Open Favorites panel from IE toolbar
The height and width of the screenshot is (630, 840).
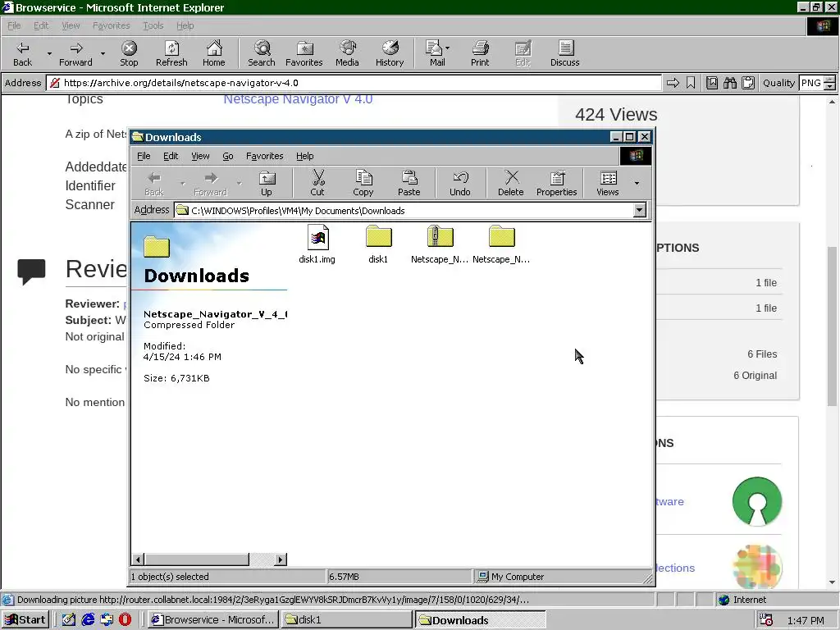coord(304,53)
